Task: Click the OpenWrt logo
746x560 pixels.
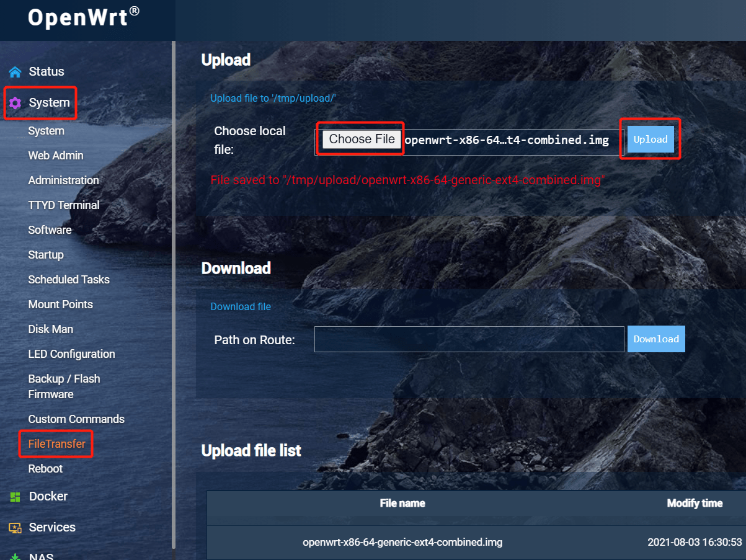Action: coord(81,17)
